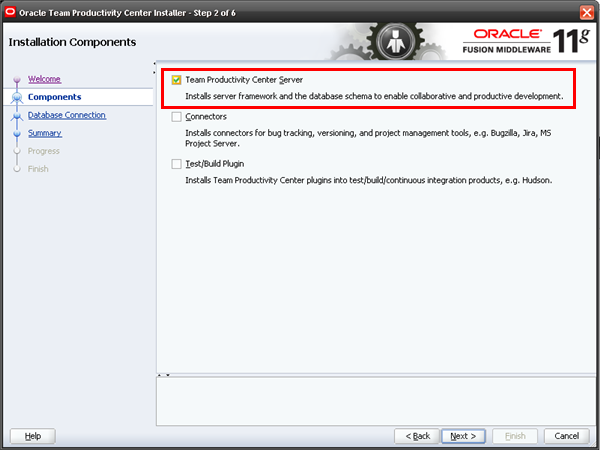Click the Database Connection step bullet icon
The height and width of the screenshot is (450, 600).
[x=16, y=115]
